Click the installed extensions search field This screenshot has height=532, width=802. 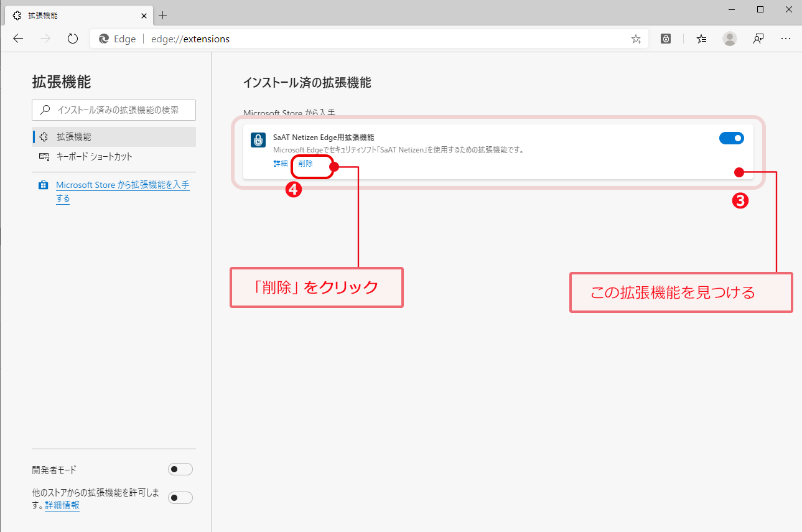tap(114, 110)
